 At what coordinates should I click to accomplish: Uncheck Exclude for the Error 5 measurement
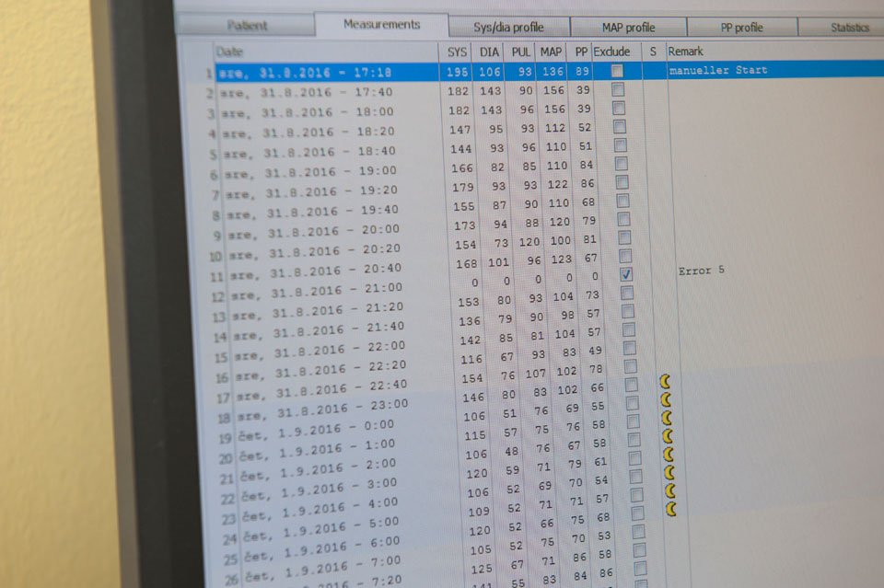tap(626, 274)
